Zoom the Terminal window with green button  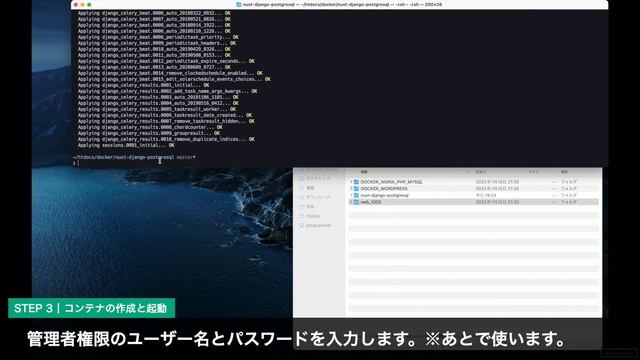(89, 4)
